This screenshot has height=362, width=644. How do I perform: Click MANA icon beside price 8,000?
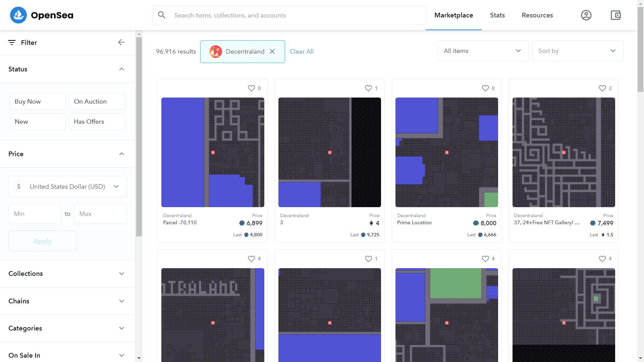pyautogui.click(x=476, y=223)
